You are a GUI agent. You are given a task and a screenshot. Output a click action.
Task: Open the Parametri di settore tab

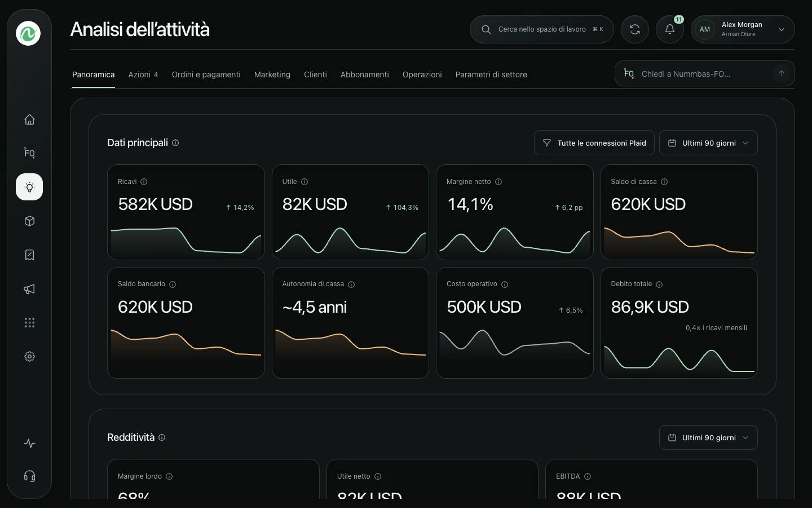(491, 75)
